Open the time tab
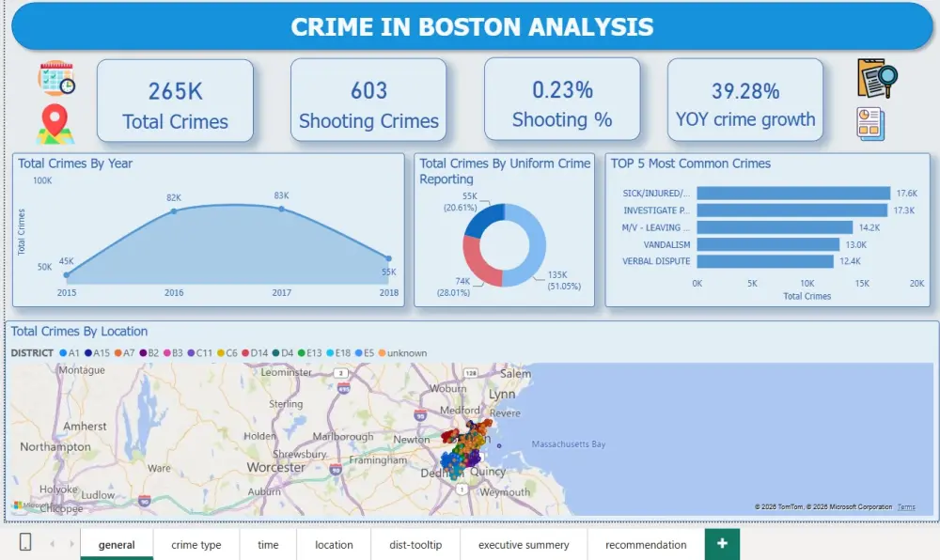 click(x=268, y=544)
